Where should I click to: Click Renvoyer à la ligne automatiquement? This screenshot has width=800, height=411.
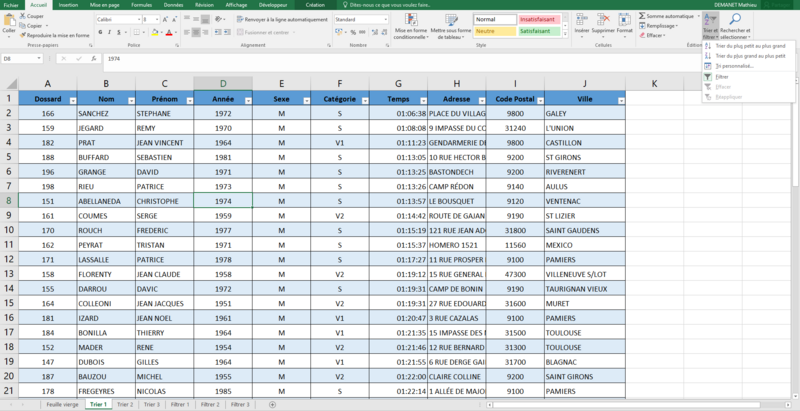tap(283, 19)
